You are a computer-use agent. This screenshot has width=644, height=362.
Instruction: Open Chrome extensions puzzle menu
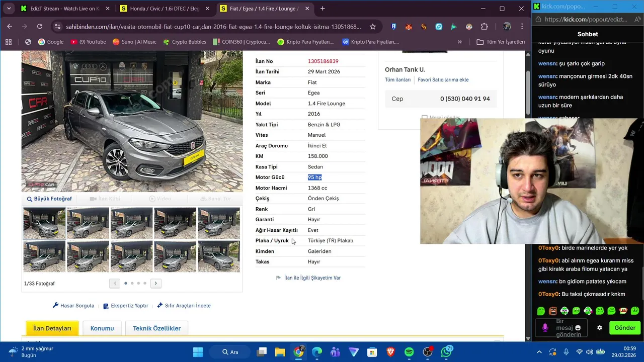point(485,27)
